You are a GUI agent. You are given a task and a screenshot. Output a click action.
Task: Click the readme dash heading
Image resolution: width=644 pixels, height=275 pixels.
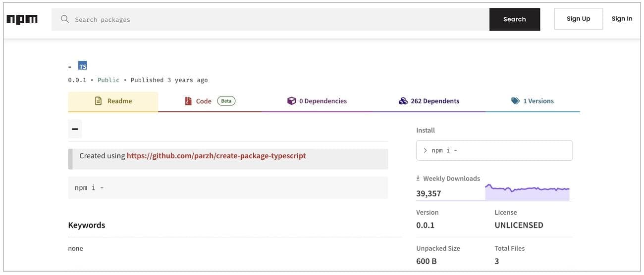click(x=75, y=129)
